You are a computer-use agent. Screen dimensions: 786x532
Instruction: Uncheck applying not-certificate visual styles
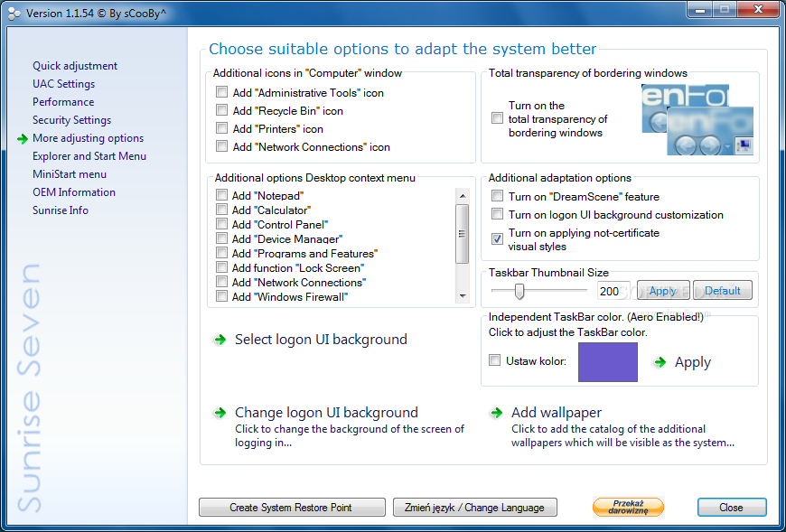[497, 239]
